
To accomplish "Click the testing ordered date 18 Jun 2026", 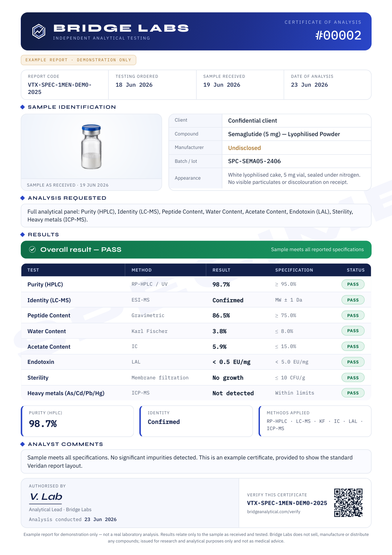I will (134, 85).
